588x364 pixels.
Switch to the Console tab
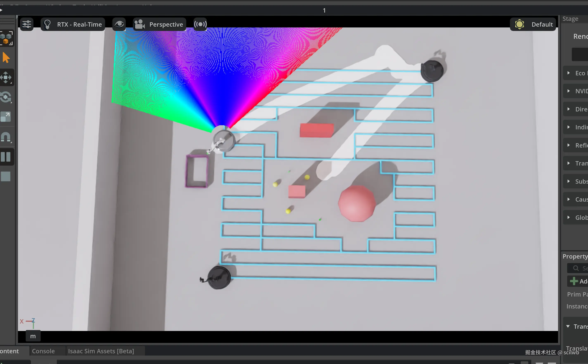[x=43, y=351]
